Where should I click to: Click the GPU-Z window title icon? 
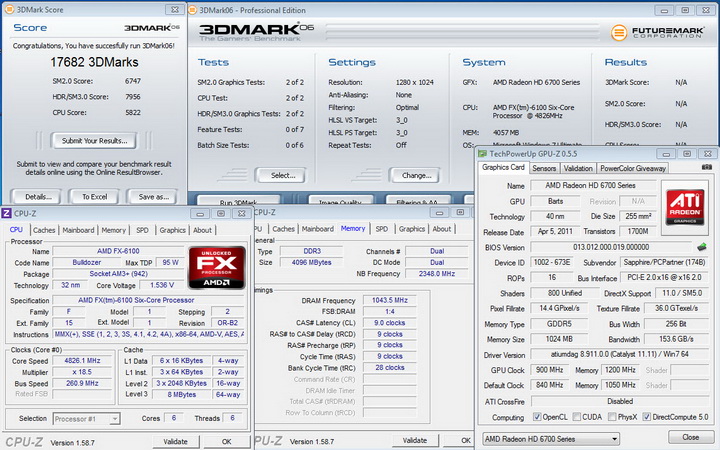tap(482, 153)
